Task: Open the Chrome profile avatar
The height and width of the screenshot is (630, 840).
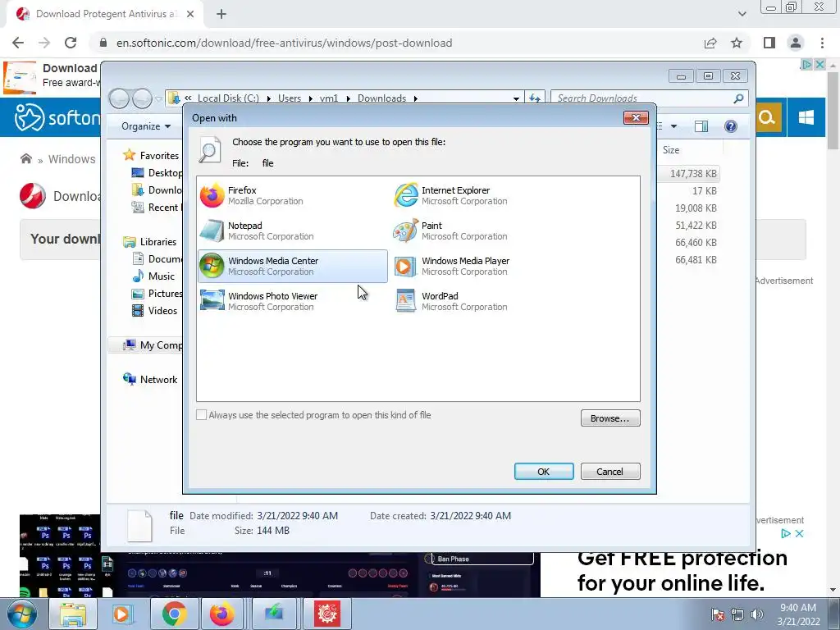Action: tap(796, 43)
